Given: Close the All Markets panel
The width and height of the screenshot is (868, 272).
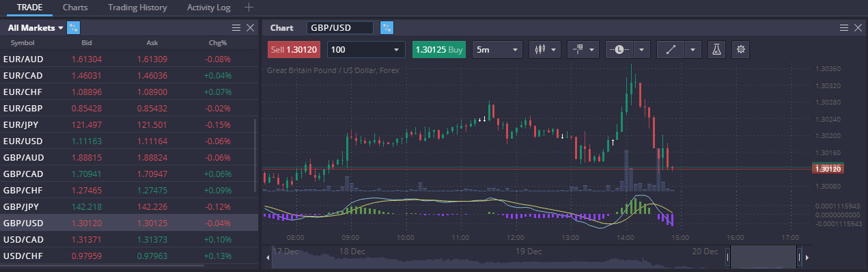Looking at the screenshot, I should pyautogui.click(x=250, y=28).
